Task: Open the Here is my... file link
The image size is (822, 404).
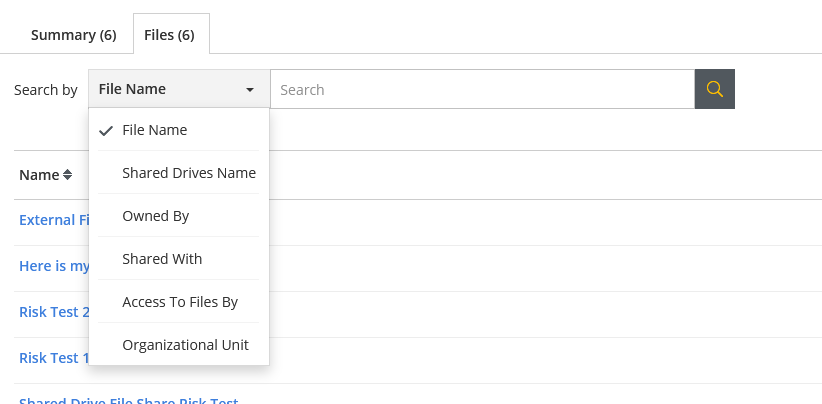Action: 54,266
